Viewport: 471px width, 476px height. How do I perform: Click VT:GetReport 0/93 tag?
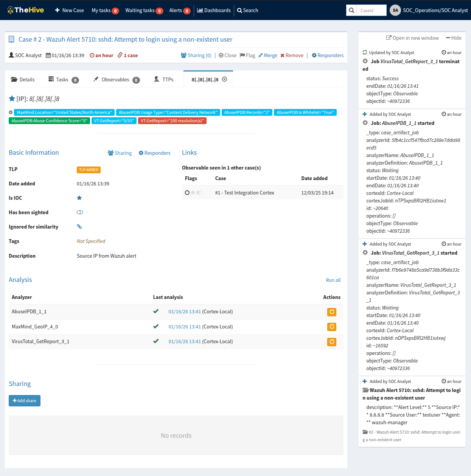point(114,121)
